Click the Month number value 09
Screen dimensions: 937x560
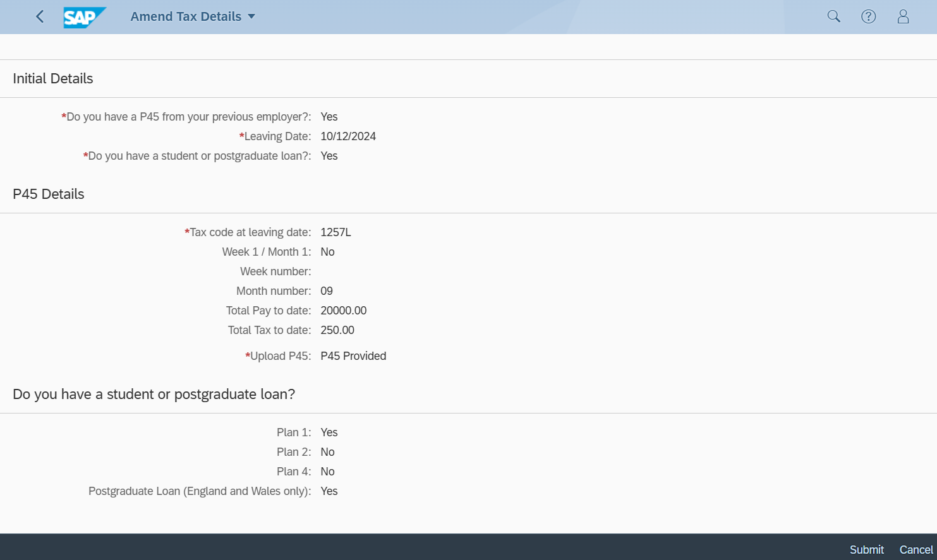point(327,291)
